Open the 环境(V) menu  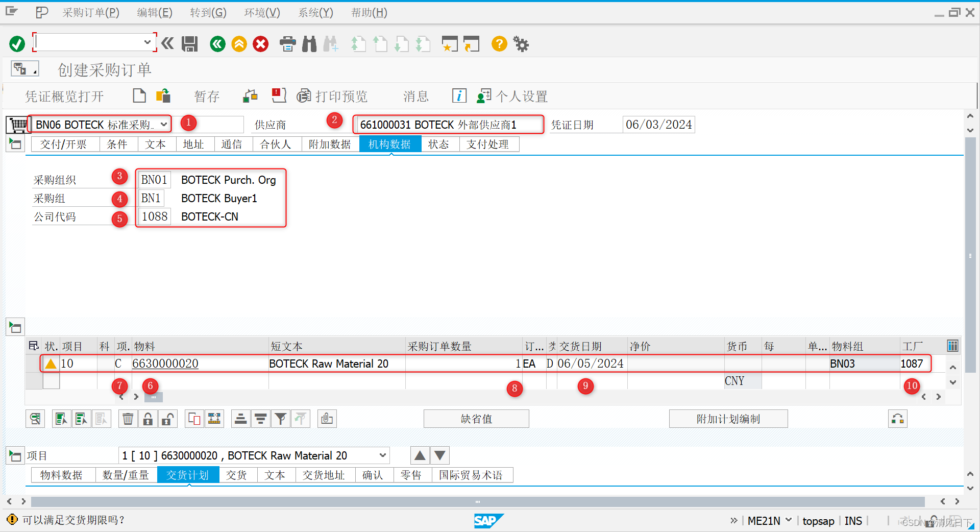coord(262,13)
